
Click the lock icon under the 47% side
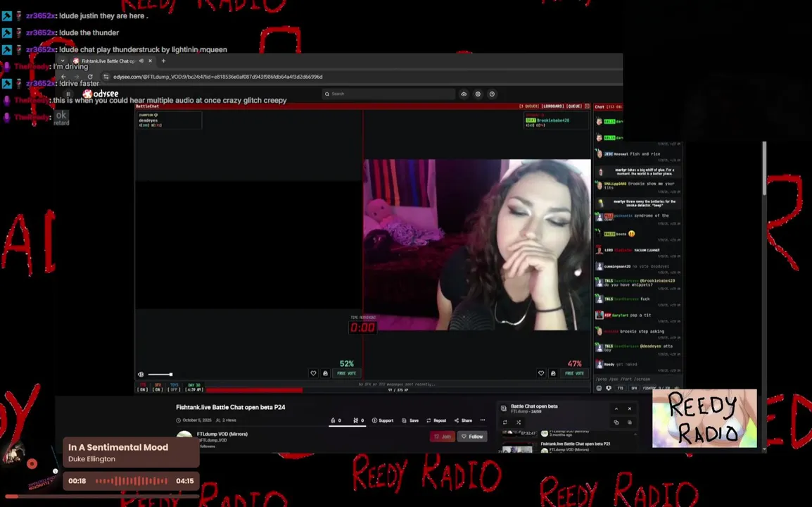tap(553, 373)
